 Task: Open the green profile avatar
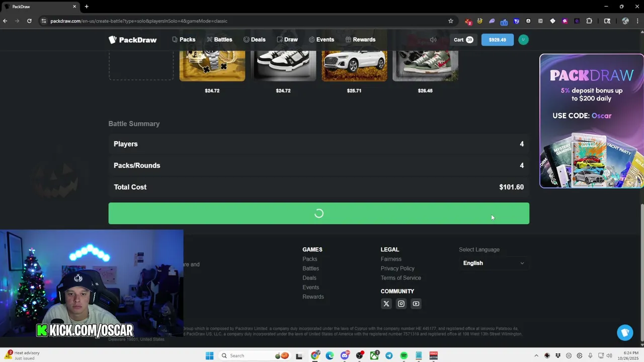pos(523,40)
